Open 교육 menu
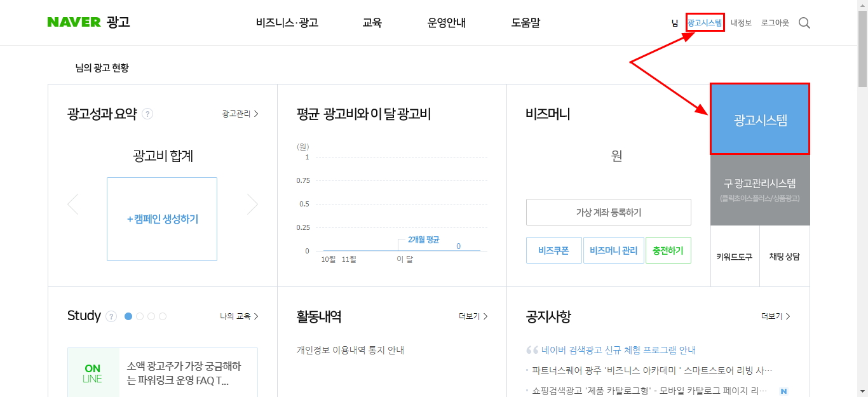Viewport: 868px width, 397px height. point(372,23)
